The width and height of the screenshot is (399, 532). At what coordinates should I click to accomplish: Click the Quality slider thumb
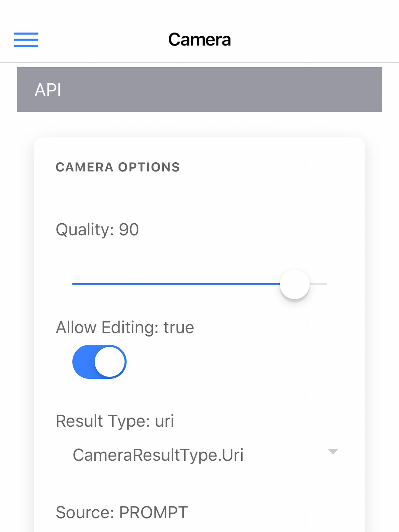coord(295,284)
